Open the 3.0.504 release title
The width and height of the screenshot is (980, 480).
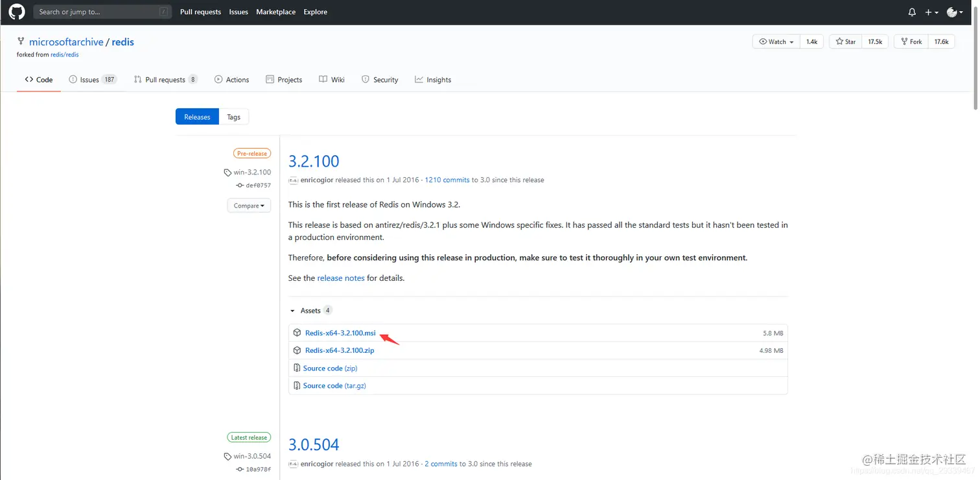point(314,444)
